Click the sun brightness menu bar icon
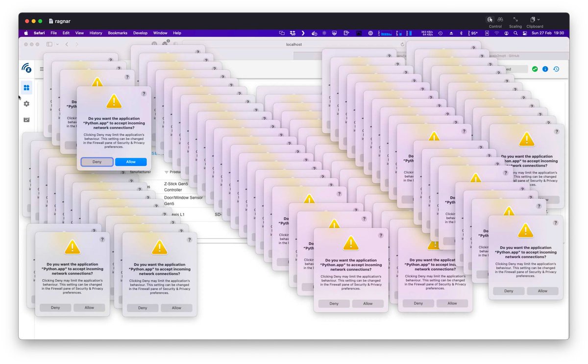This screenshot has width=588, height=364. [324, 33]
